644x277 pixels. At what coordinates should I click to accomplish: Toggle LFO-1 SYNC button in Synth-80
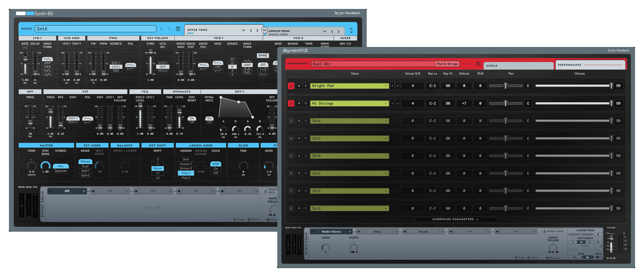[25, 48]
